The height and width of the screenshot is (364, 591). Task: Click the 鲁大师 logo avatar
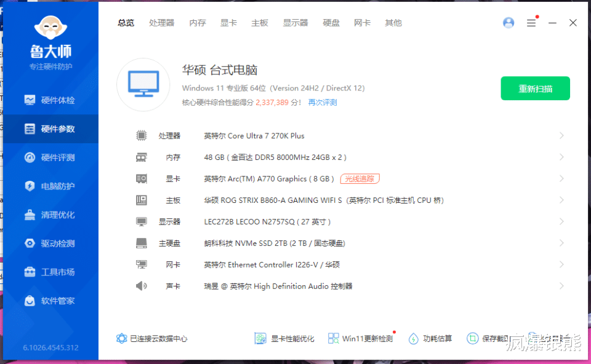tap(50, 28)
